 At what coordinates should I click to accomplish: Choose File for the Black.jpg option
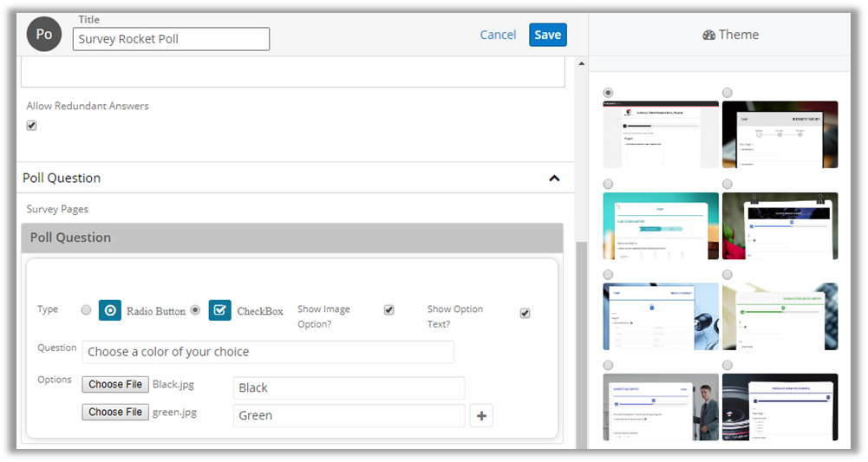(x=115, y=384)
